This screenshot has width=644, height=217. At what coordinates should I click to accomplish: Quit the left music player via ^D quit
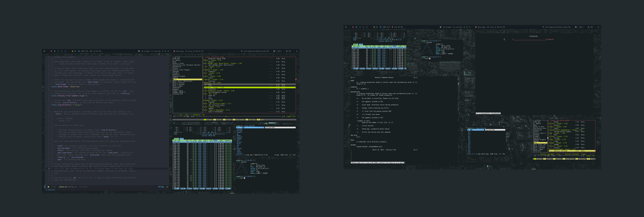(261, 120)
